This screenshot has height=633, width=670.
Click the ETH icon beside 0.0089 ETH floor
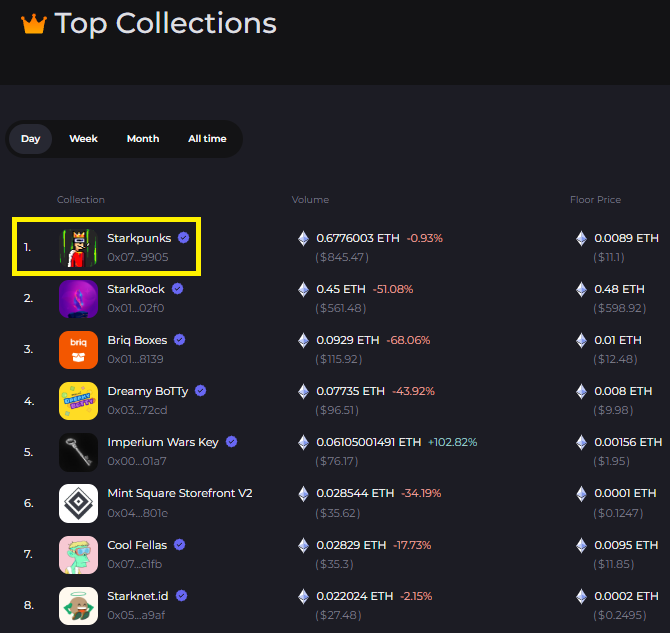coord(582,238)
